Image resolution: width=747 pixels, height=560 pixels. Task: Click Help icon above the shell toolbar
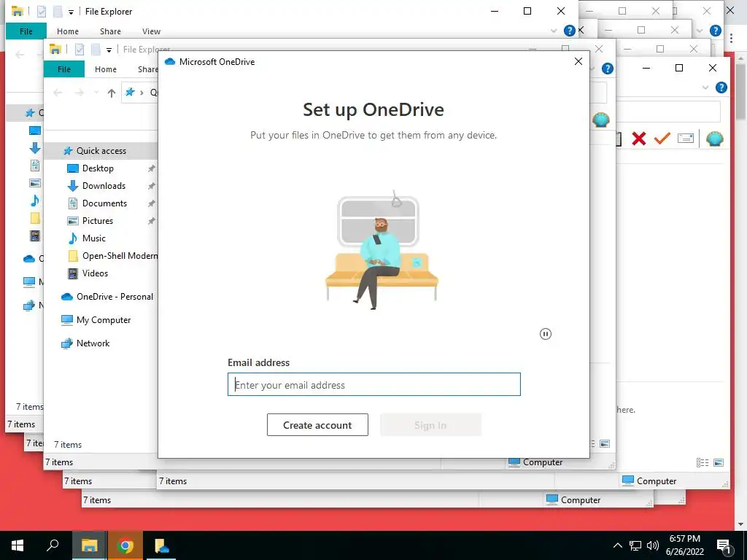coord(721,87)
